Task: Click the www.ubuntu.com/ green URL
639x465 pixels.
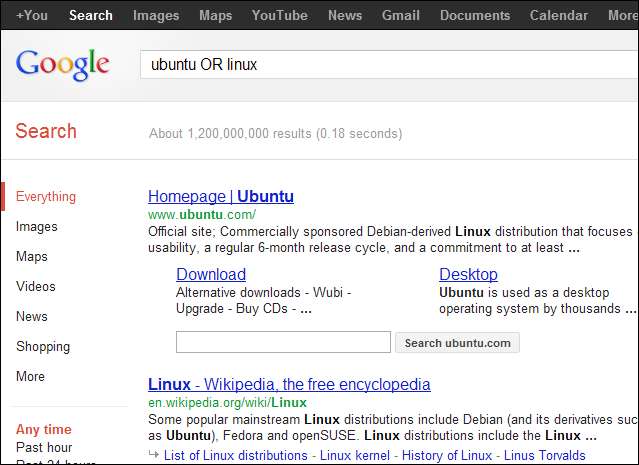Action: coord(202,214)
